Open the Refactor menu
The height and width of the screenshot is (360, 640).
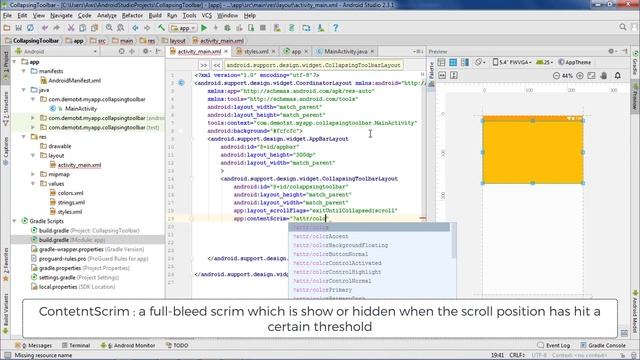[132, 16]
